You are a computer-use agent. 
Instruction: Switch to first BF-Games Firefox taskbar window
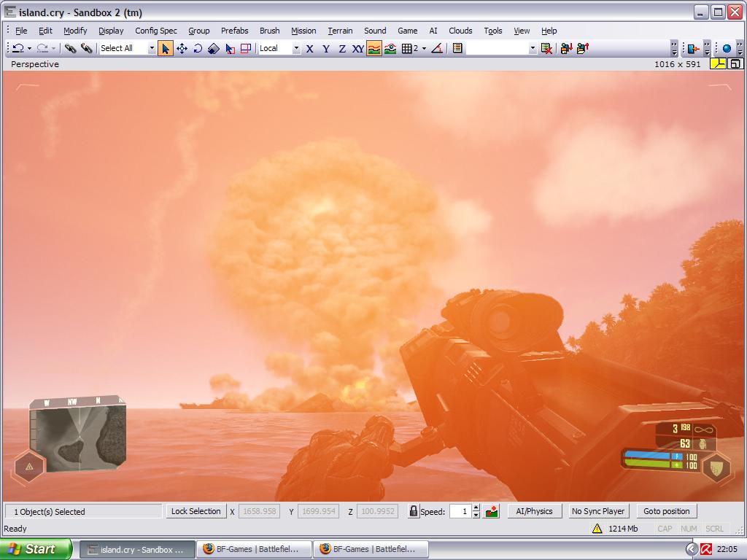click(x=253, y=549)
